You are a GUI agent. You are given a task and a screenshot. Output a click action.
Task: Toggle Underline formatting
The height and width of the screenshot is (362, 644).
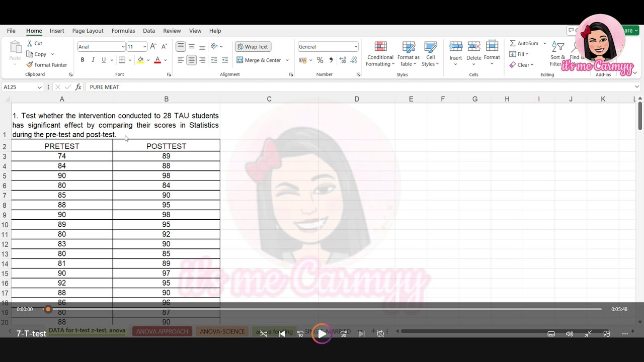[104, 60]
